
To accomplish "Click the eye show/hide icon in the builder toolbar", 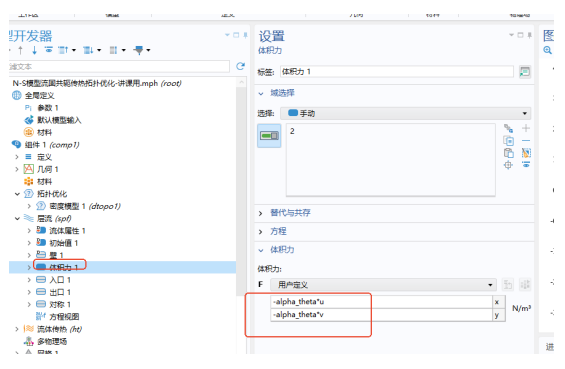I will (x=48, y=49).
